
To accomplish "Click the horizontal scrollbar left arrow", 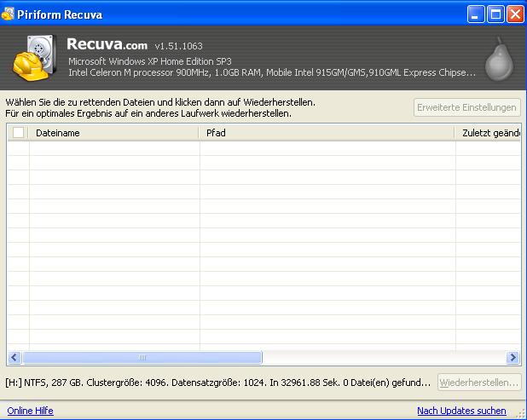I will 14,357.
